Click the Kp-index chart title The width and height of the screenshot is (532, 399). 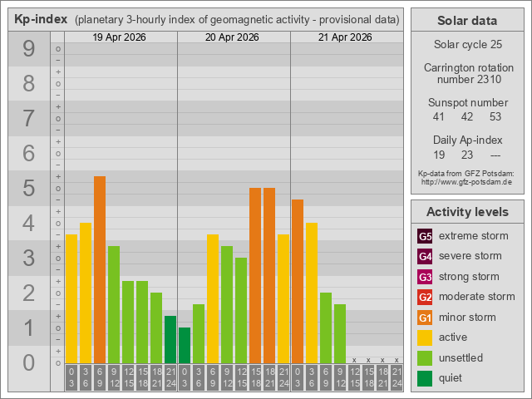pos(41,19)
